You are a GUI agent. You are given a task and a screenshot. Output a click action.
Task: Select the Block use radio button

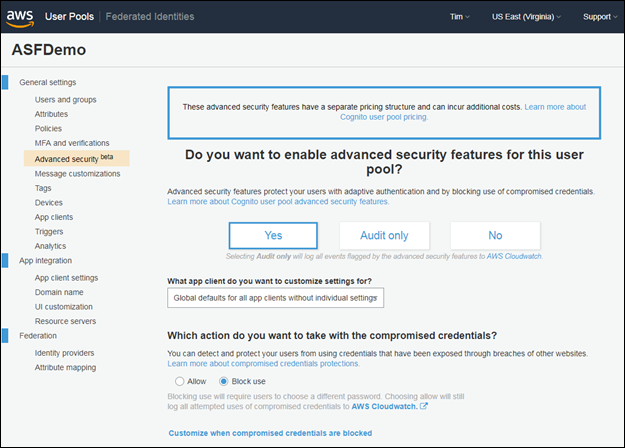224,381
